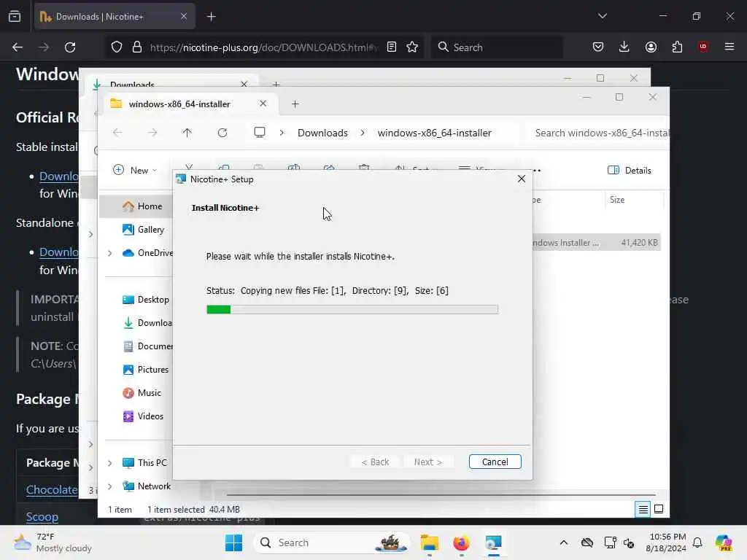This screenshot has height=560, width=747.
Task: Click Downloads in the breadcrumb path
Action: (x=322, y=133)
